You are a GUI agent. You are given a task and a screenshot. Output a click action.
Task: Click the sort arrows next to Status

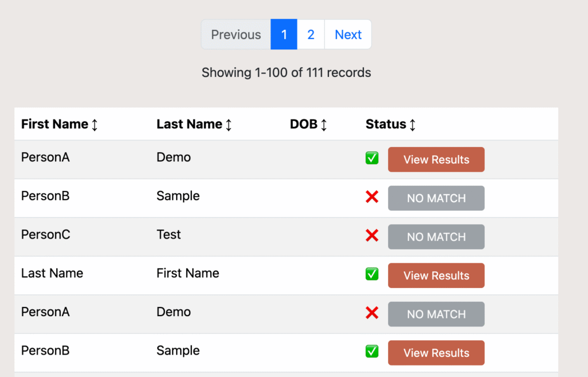click(412, 124)
